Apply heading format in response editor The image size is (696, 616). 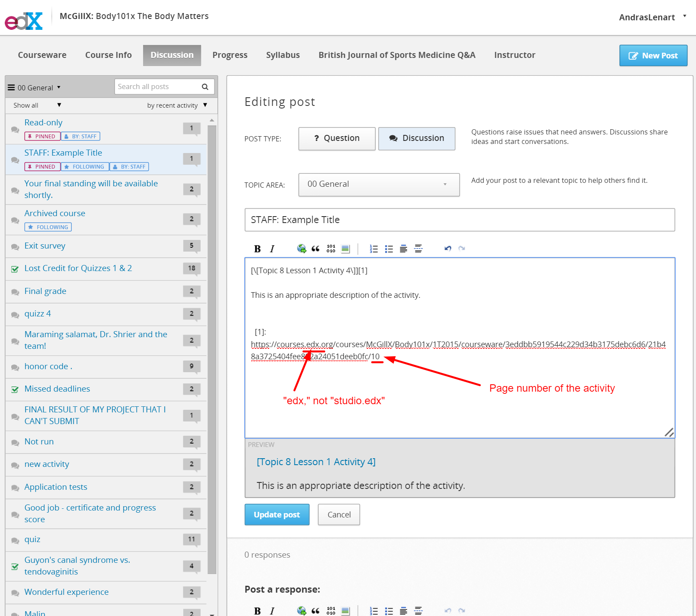[x=403, y=611]
